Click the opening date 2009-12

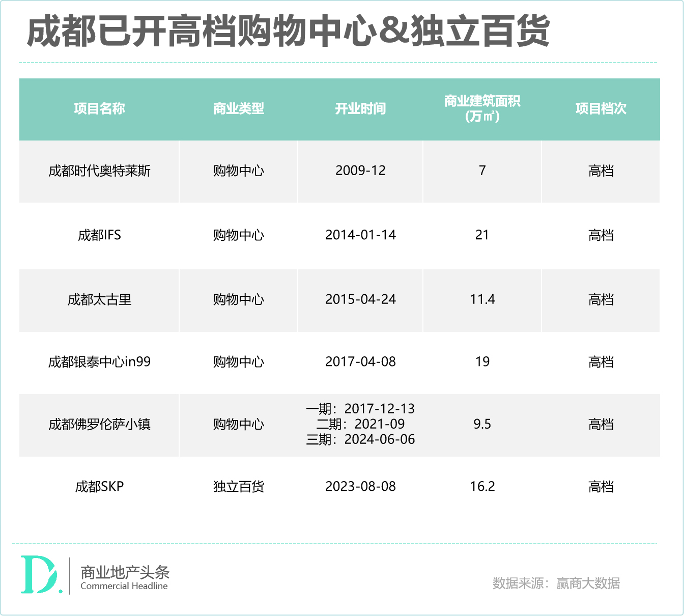[360, 171]
